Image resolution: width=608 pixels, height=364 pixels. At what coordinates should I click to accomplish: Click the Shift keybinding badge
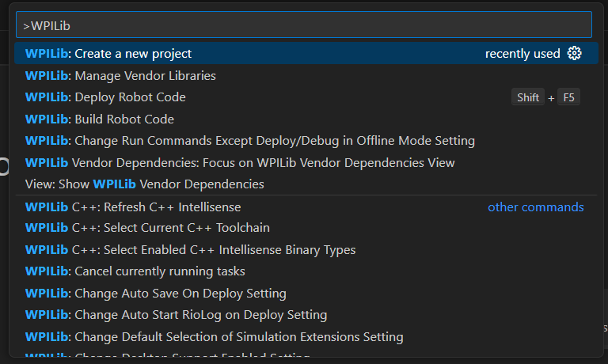click(528, 98)
